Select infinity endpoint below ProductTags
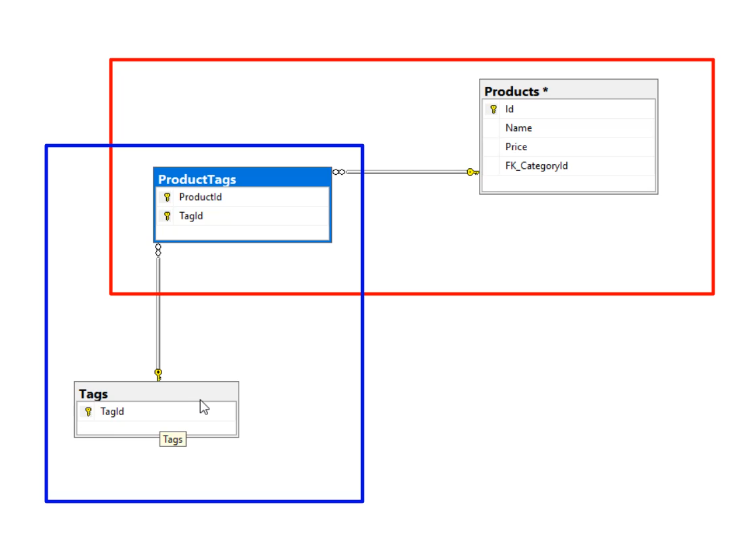749x543 pixels. click(158, 250)
